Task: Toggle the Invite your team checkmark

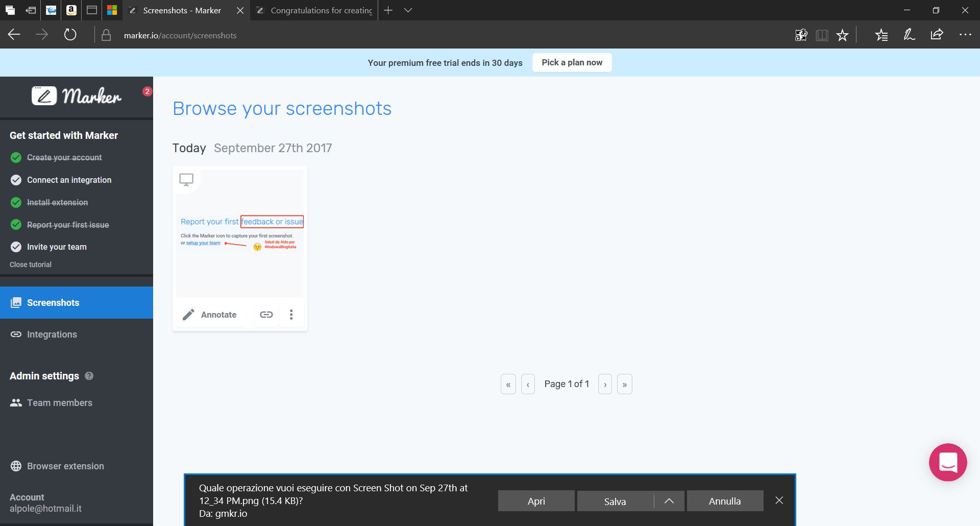Action: [x=16, y=247]
